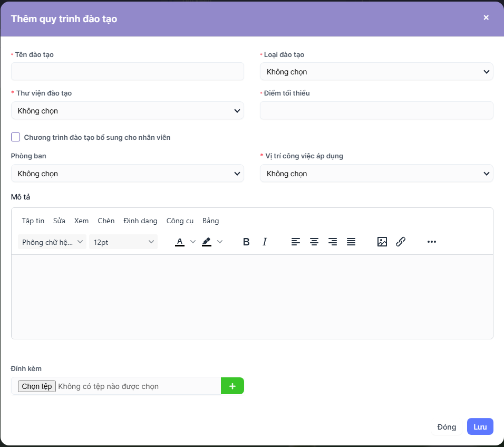Show more editor toolbar options
The height and width of the screenshot is (447, 504).
432,242
